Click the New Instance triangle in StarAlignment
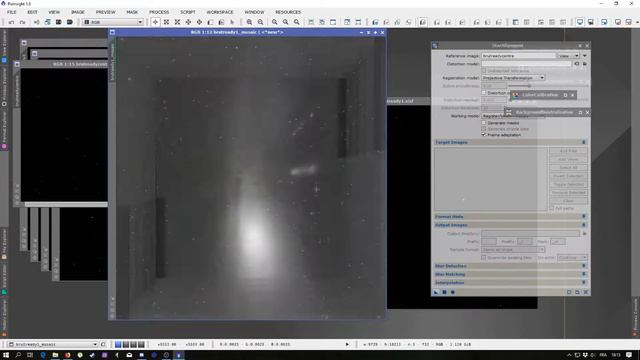The width and height of the screenshot is (640, 360). click(436, 292)
